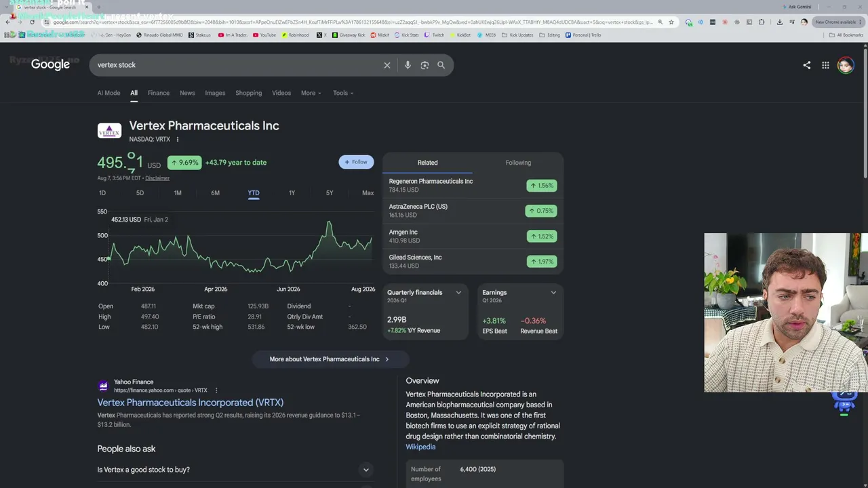Open the three-dot menu beside NASDAQ: VRTX
Viewport: 868px width, 488px height.
pyautogui.click(x=178, y=140)
